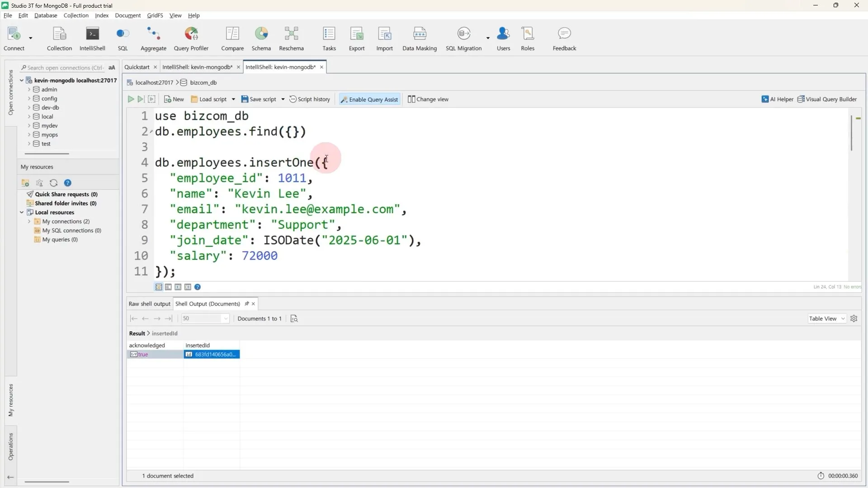Expand the bizcom admin database node
Image resolution: width=868 pixels, height=488 pixels.
pyautogui.click(x=29, y=89)
